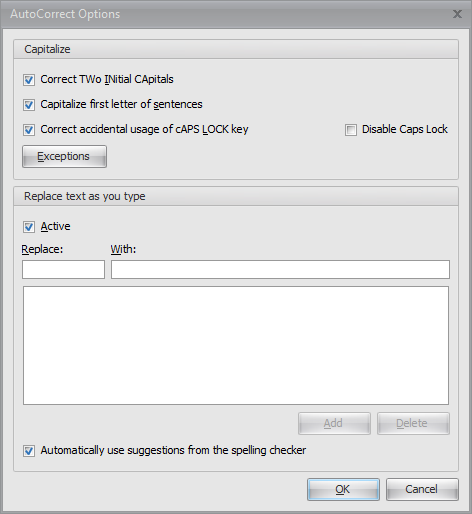Close the AutoCorrect Options dialog with X
472x514 pixels.
pyautogui.click(x=457, y=14)
